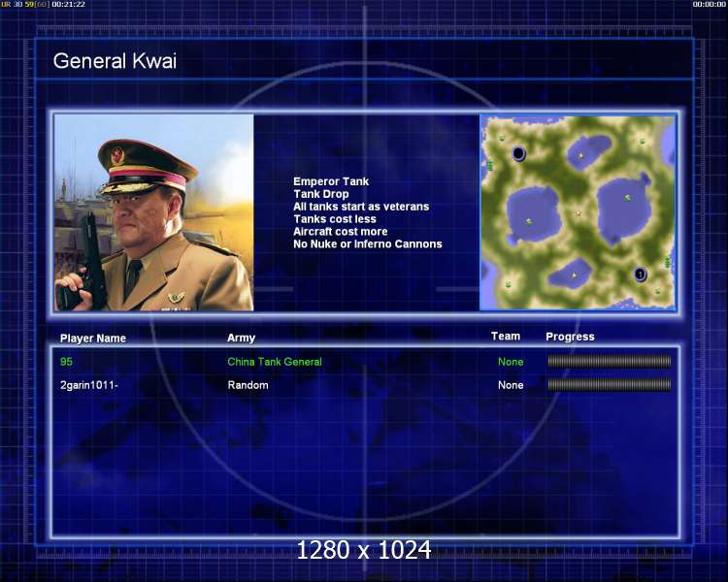Click the Team value None for 2garin1011-
The image size is (728, 582).
pyautogui.click(x=511, y=385)
